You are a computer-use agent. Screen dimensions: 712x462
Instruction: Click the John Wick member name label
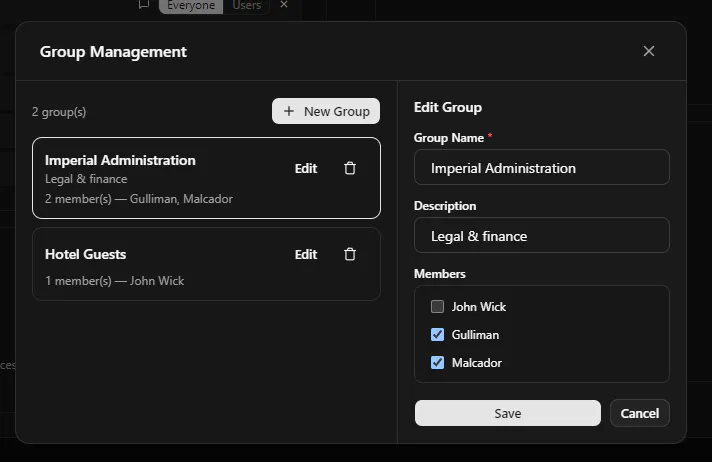(x=479, y=307)
